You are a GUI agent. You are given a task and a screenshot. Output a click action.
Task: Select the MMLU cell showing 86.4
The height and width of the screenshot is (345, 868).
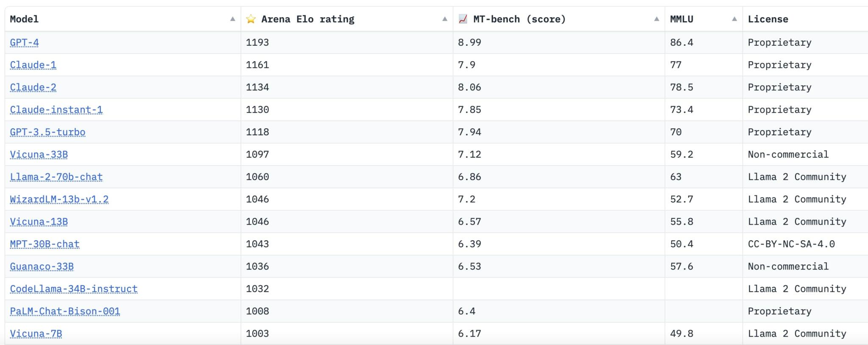pyautogui.click(x=682, y=42)
